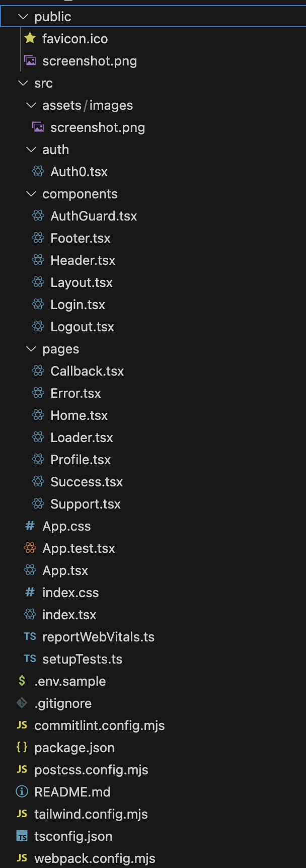Click the hash icon beside App.css
Screen dimensions: 306x868
(30, 526)
